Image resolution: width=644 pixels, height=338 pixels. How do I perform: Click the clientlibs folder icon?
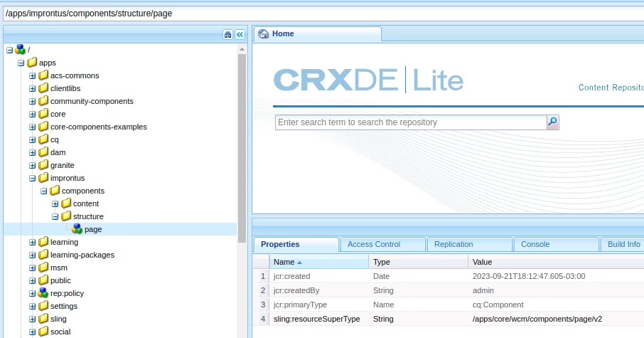coord(43,88)
